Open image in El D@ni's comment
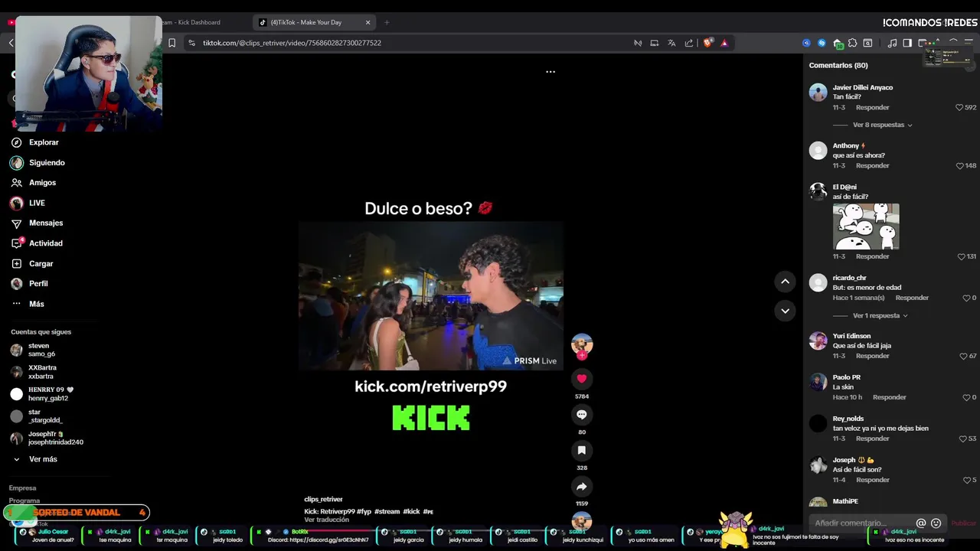 (x=866, y=226)
